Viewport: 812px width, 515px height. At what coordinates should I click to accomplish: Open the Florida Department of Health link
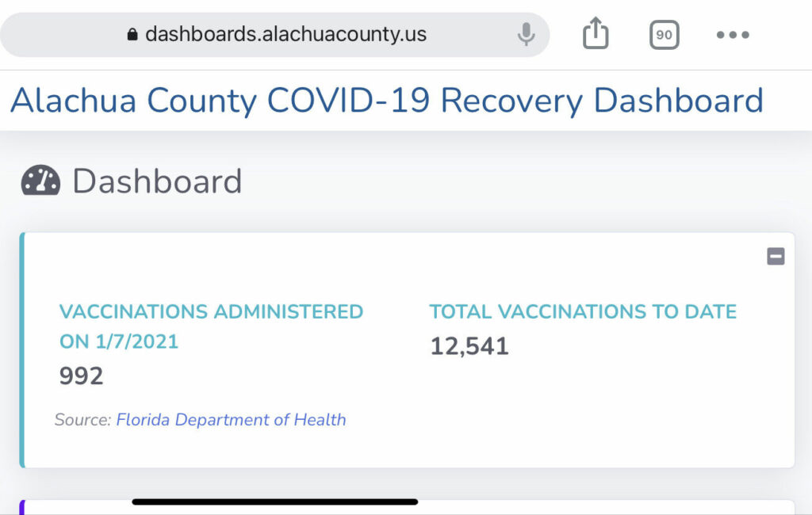(x=231, y=420)
